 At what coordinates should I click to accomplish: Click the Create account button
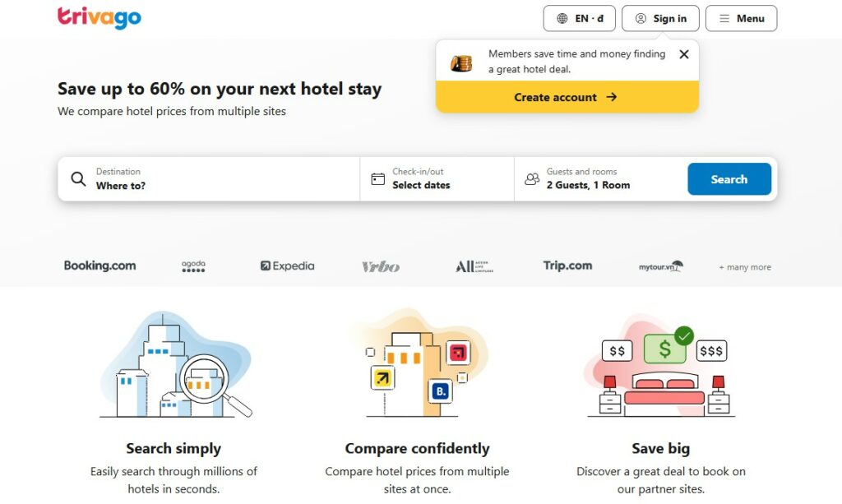(x=567, y=96)
